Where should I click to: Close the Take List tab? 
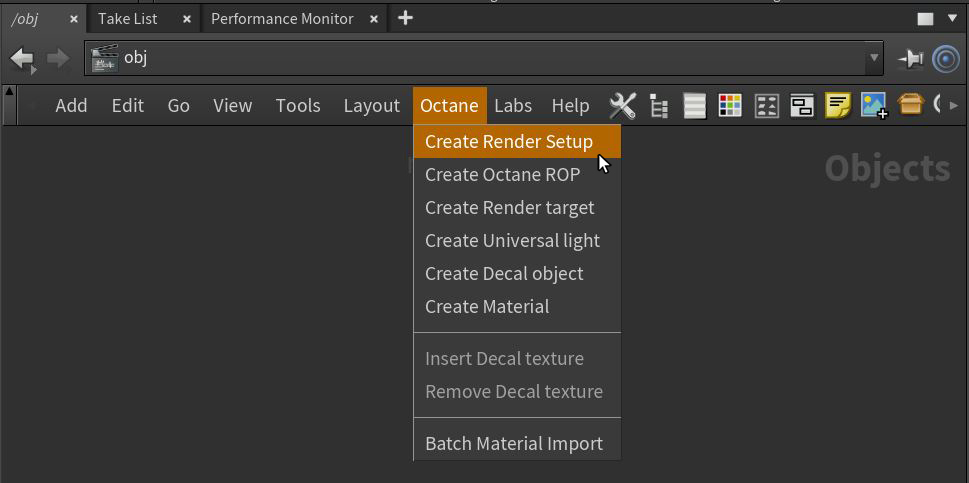[186, 19]
